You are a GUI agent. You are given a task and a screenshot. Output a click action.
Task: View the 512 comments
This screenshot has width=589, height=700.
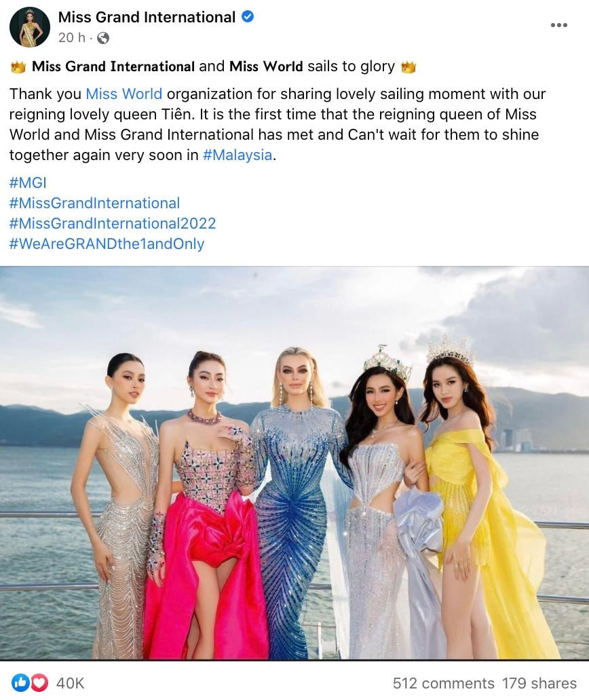(443, 683)
